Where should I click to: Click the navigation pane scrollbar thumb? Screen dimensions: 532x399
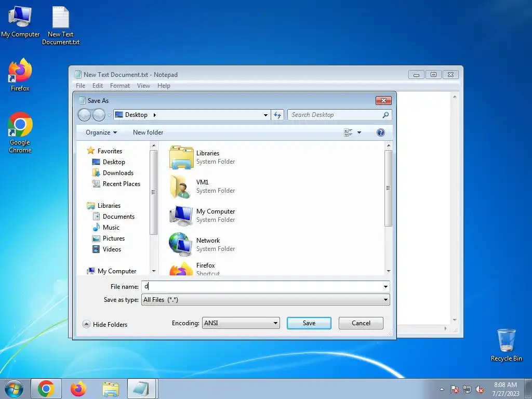[153, 192]
